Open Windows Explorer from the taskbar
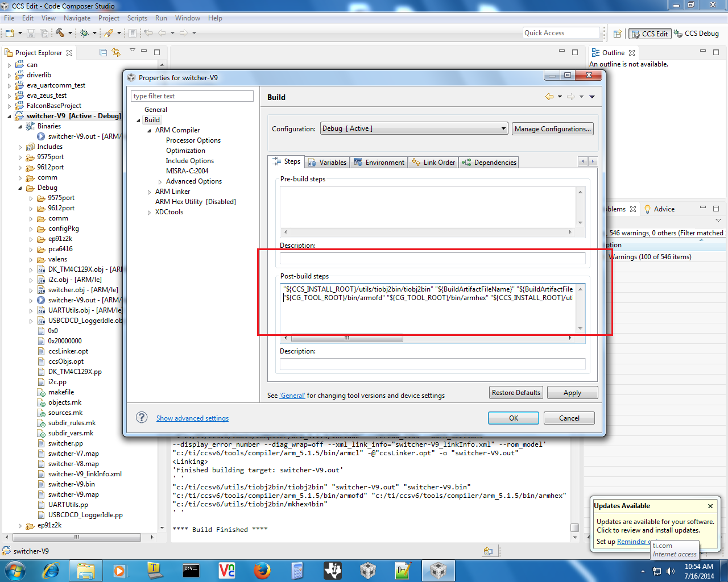This screenshot has height=582, width=728. coord(86,570)
